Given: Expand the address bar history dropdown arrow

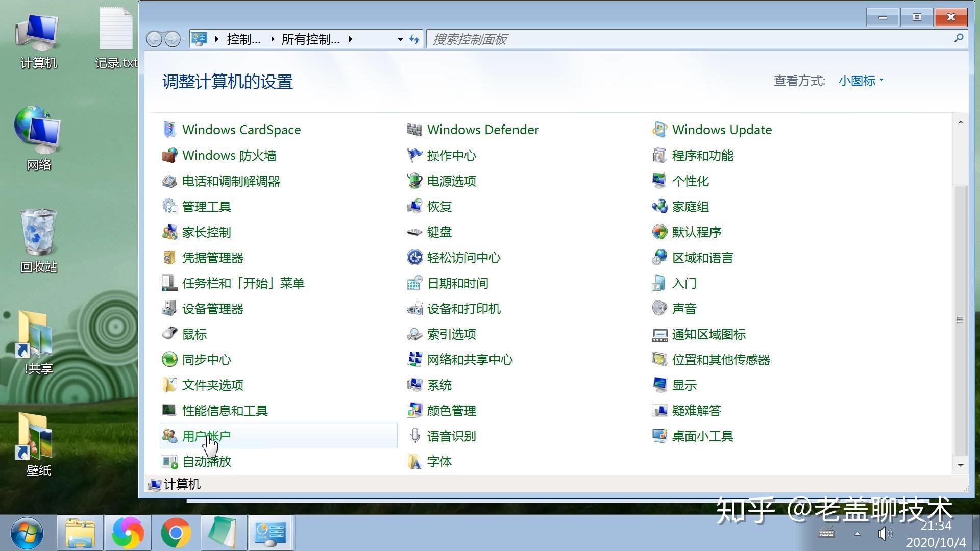Looking at the screenshot, I should [400, 39].
